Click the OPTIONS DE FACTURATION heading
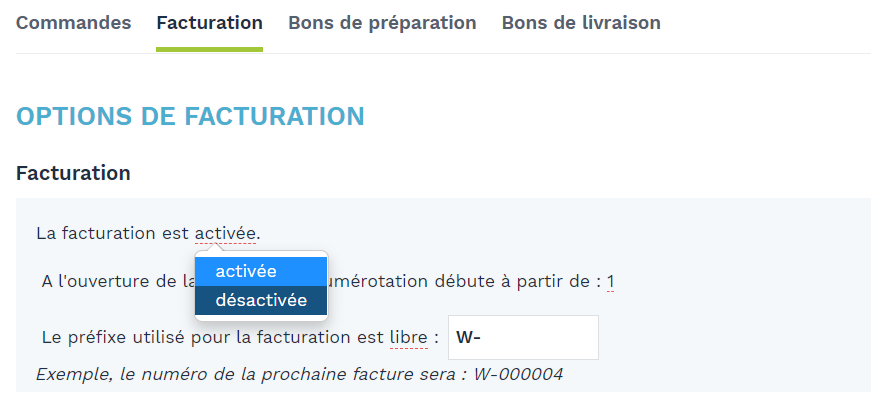This screenshot has height=419, width=871. 190,117
